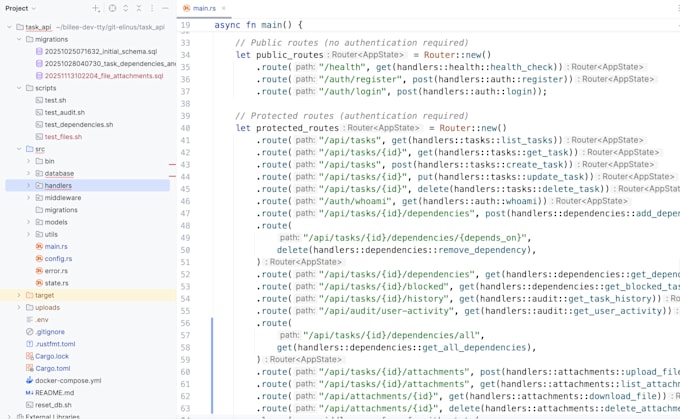Hide the Project tool window

tap(165, 8)
